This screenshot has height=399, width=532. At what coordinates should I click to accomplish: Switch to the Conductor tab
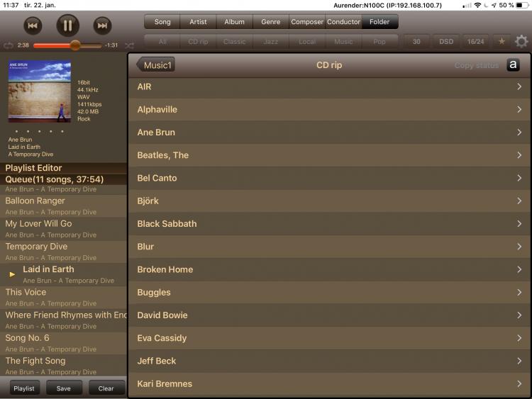click(343, 22)
